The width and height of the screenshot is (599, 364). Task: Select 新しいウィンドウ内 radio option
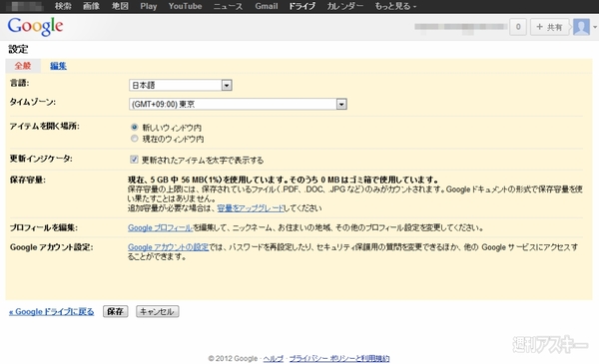[134, 127]
